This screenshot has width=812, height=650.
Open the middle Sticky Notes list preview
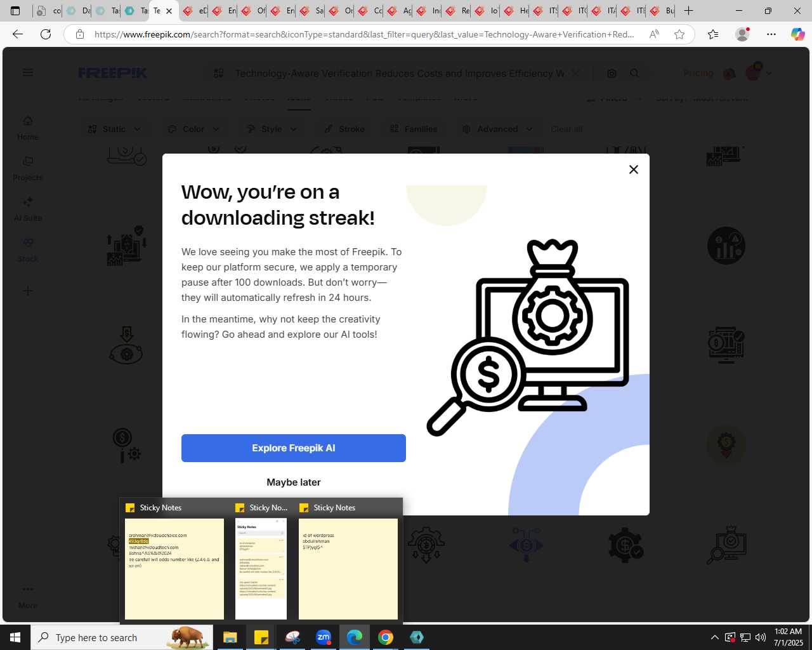click(261, 568)
